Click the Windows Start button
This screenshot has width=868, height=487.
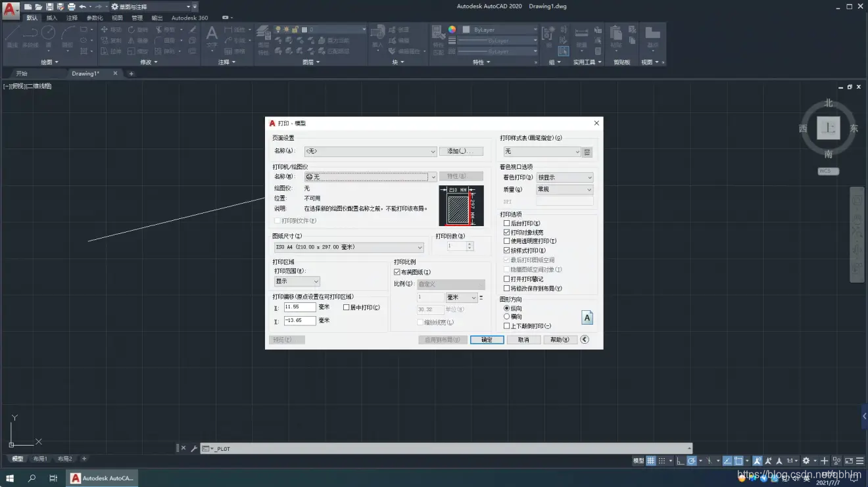tap(11, 478)
